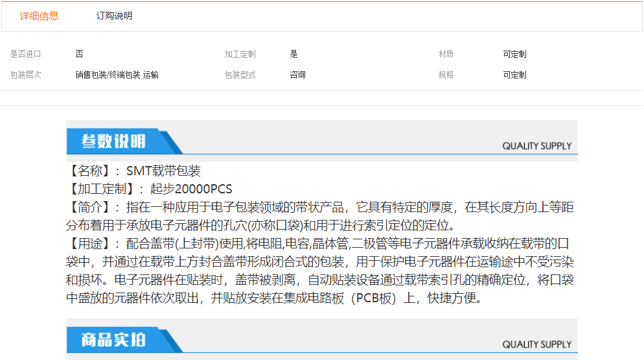Click QUALITY SUPPLY in the 商品实拍 banner
This screenshot has width=644, height=360.
pos(536,344)
